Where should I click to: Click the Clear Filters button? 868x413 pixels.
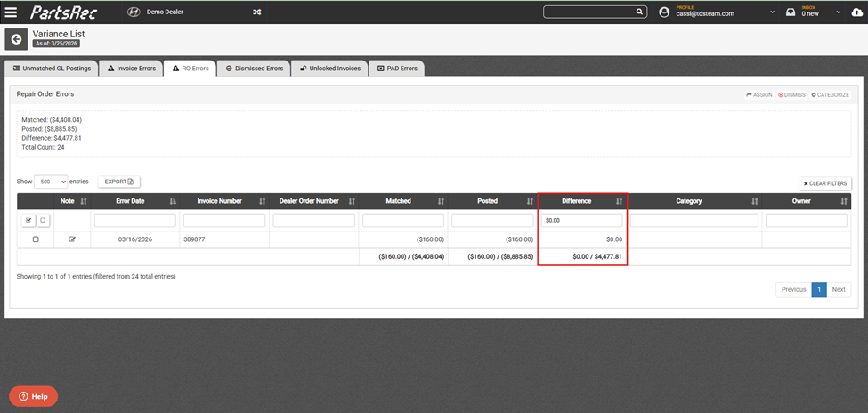pyautogui.click(x=825, y=183)
